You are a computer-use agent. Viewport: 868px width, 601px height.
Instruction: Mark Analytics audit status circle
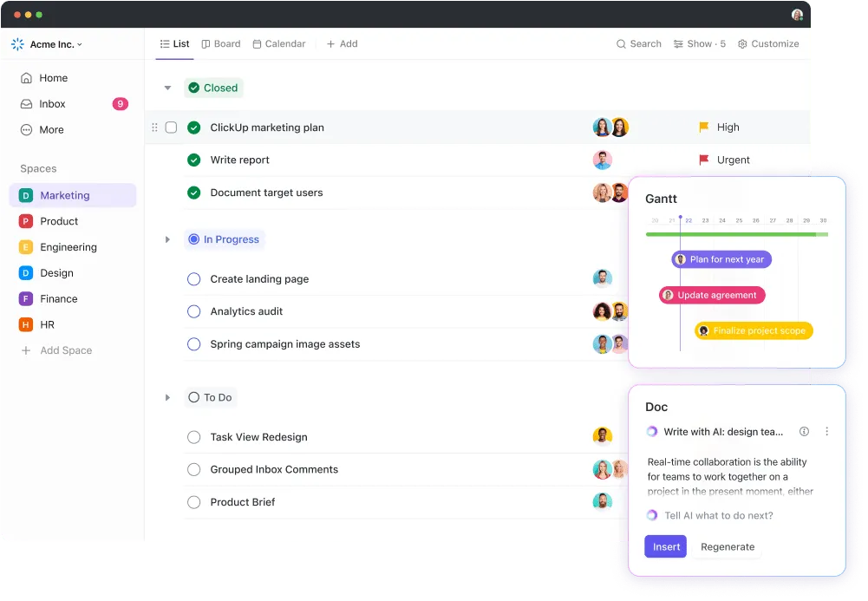pos(193,311)
